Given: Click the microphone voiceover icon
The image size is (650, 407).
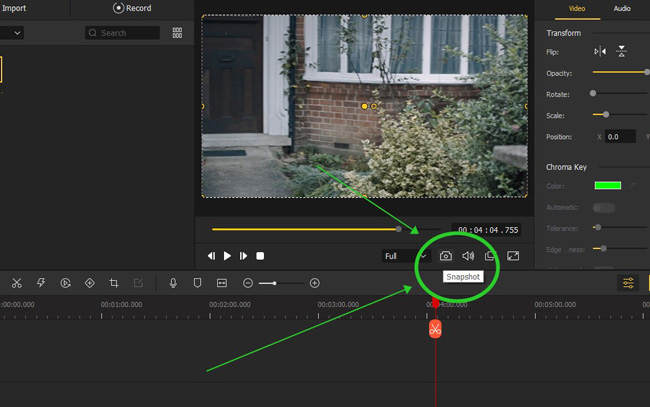Looking at the screenshot, I should point(173,283).
